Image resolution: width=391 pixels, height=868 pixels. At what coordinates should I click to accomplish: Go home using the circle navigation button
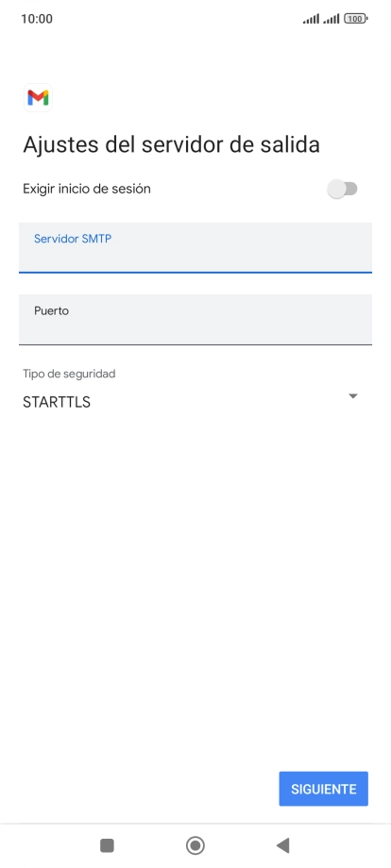pyautogui.click(x=195, y=845)
